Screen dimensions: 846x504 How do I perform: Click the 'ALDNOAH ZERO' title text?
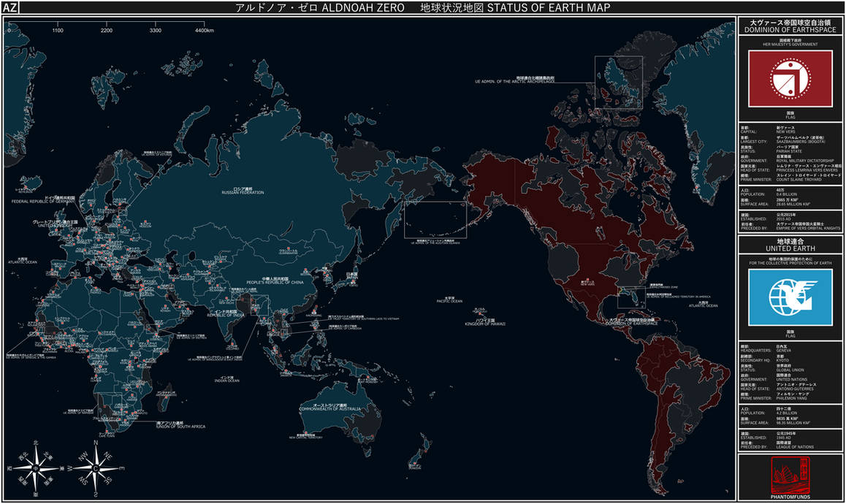362,7
